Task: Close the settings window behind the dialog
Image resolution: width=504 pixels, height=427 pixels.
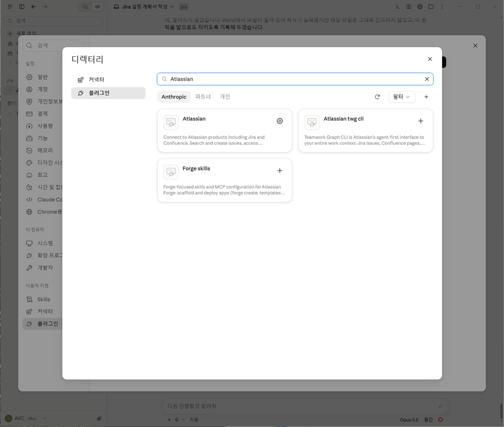Action: [x=476, y=45]
